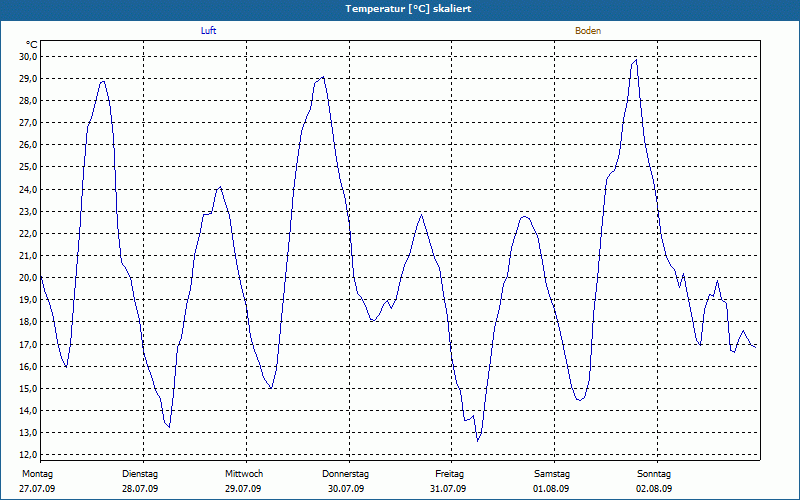The height and width of the screenshot is (500, 800).
Task: Select the 21,0 y-axis label
Action: point(28,256)
